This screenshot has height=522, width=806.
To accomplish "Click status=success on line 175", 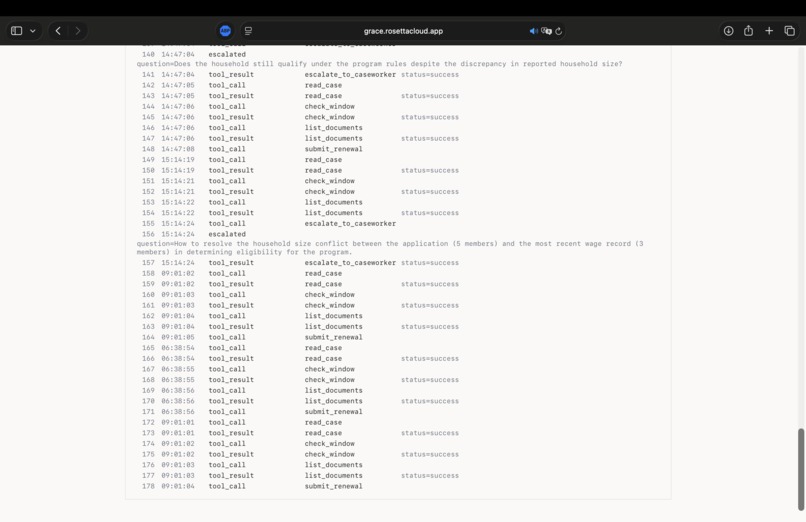I will (430, 454).
